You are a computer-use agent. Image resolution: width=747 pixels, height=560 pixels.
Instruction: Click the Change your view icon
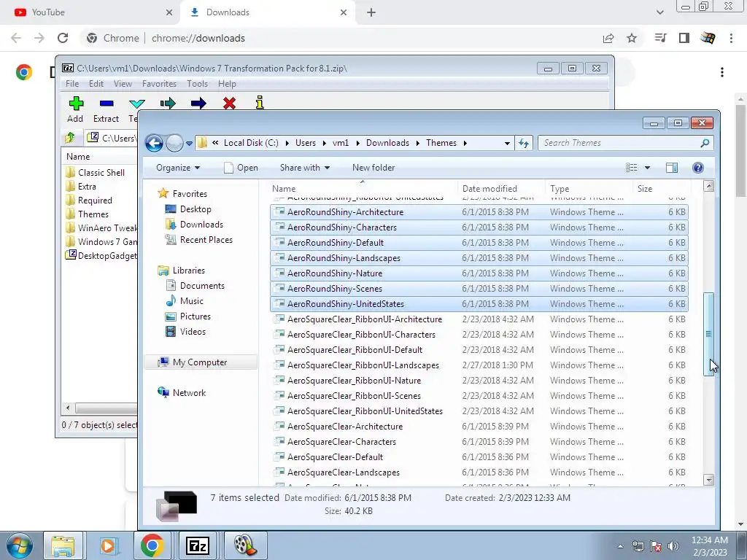(x=632, y=168)
